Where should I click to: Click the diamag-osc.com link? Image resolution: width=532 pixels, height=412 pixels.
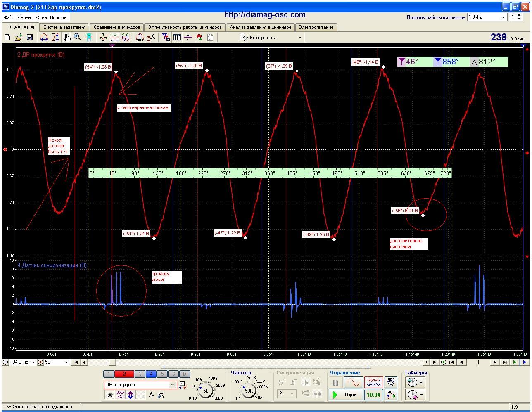[265, 15]
